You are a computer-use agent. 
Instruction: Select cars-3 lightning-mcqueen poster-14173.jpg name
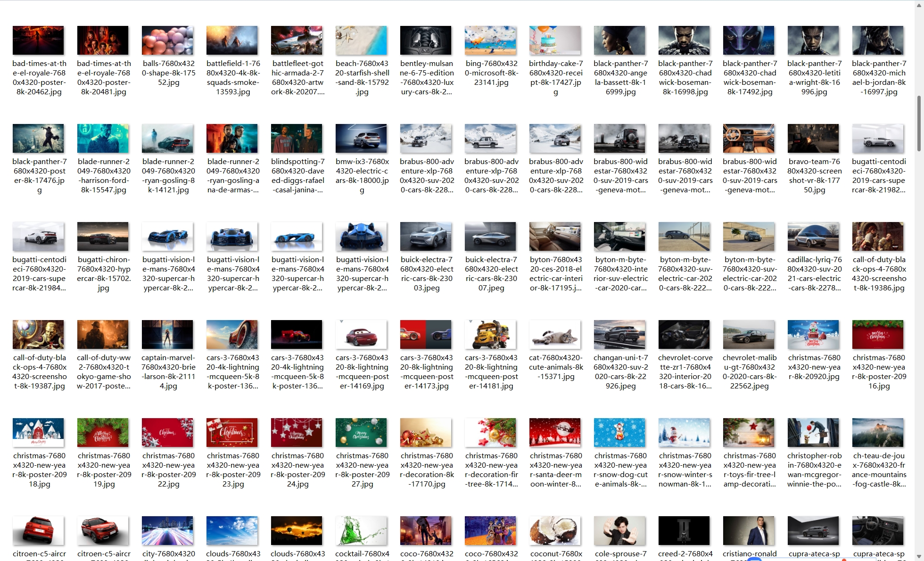point(427,371)
